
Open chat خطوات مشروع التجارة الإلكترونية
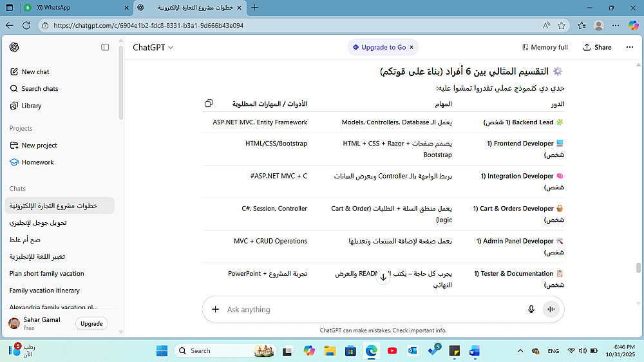tap(59, 205)
